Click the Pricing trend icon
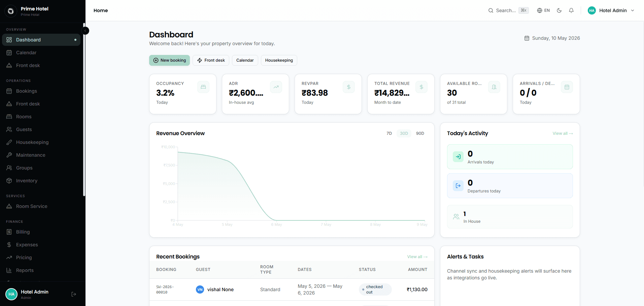This screenshot has width=644, height=306. pos(9,257)
